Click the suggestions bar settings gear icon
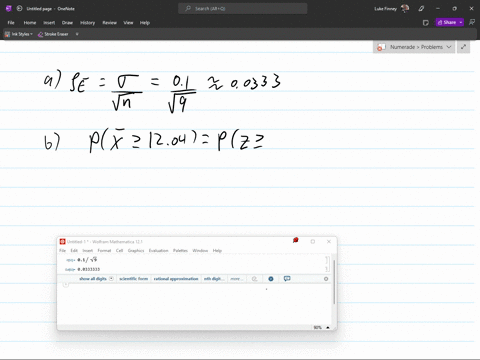This screenshot has width=480, height=360. point(326,279)
